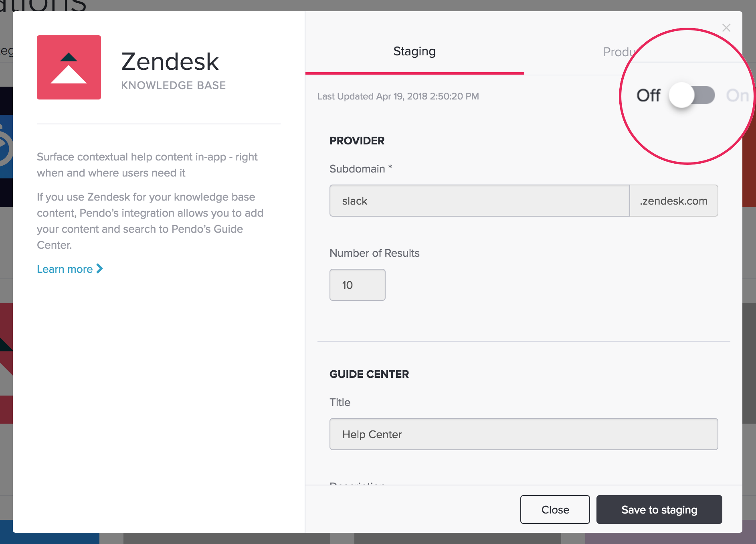Click the Zendesk heading text

(x=170, y=62)
